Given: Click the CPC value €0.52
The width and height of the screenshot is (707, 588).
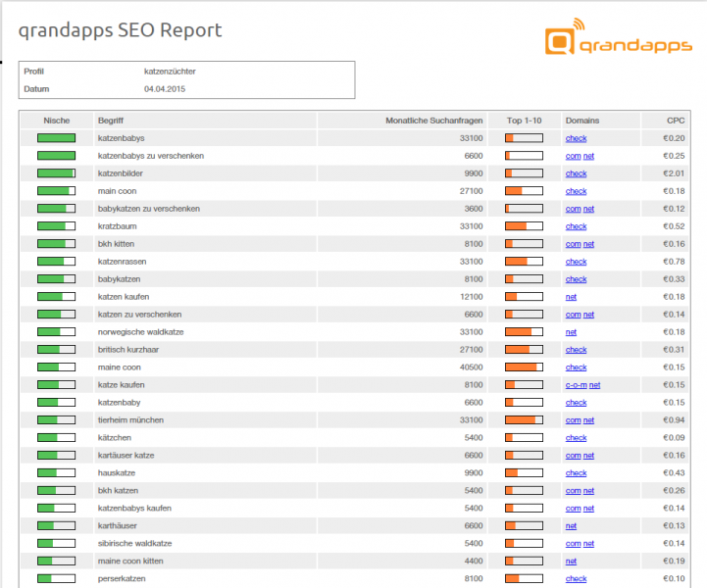Looking at the screenshot, I should 674,226.
